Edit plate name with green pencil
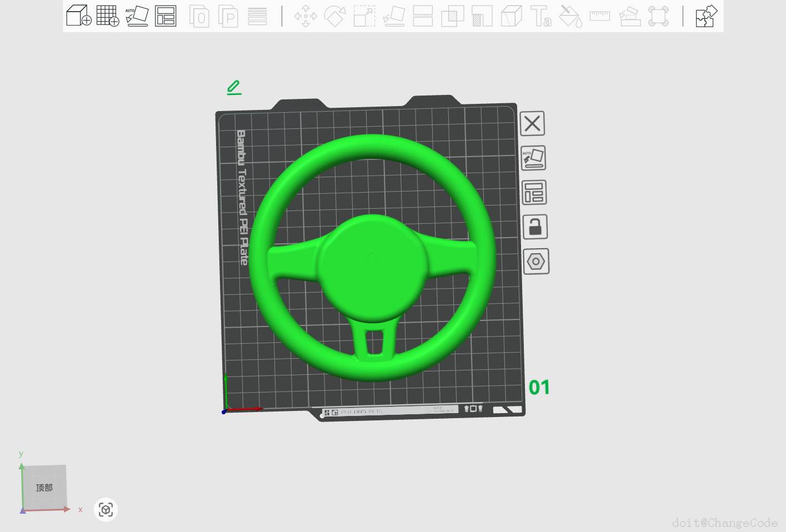The image size is (786, 532). pos(234,87)
